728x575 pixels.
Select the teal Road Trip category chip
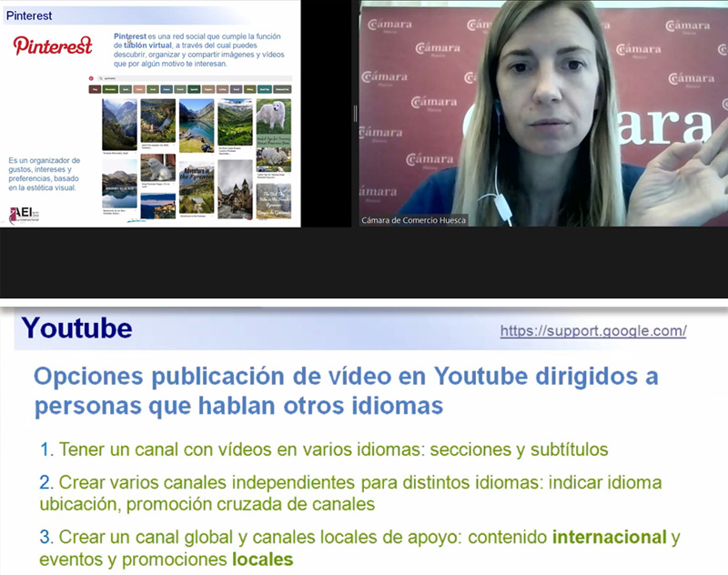[264, 89]
